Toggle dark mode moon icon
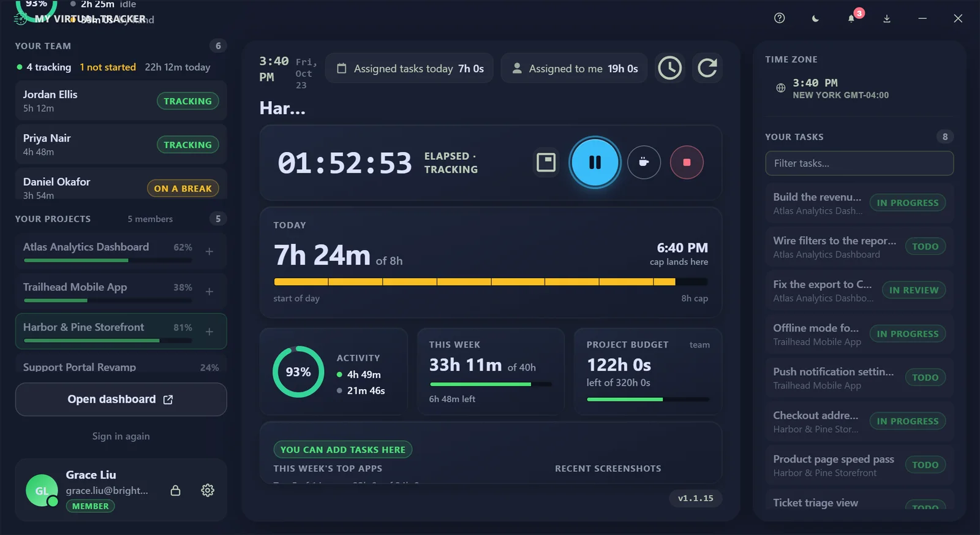 815,18
